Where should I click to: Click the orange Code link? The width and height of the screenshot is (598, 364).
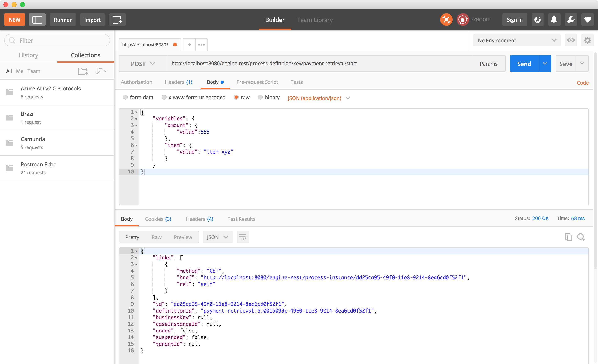pos(582,83)
